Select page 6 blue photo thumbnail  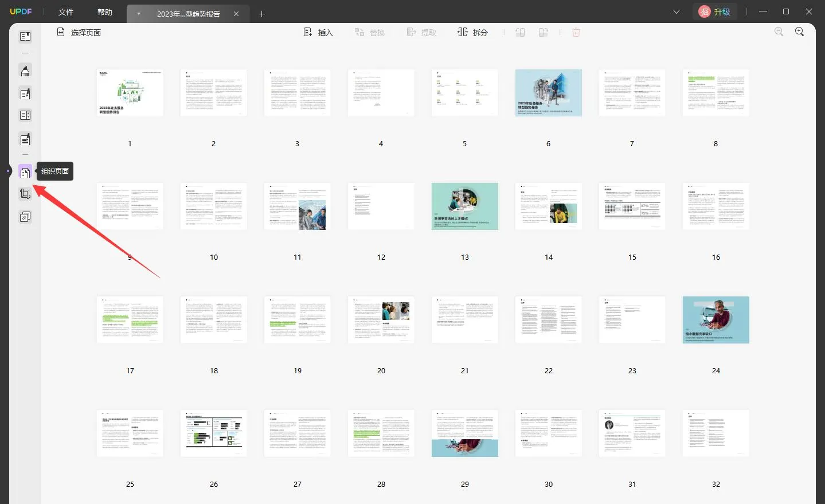click(x=549, y=93)
